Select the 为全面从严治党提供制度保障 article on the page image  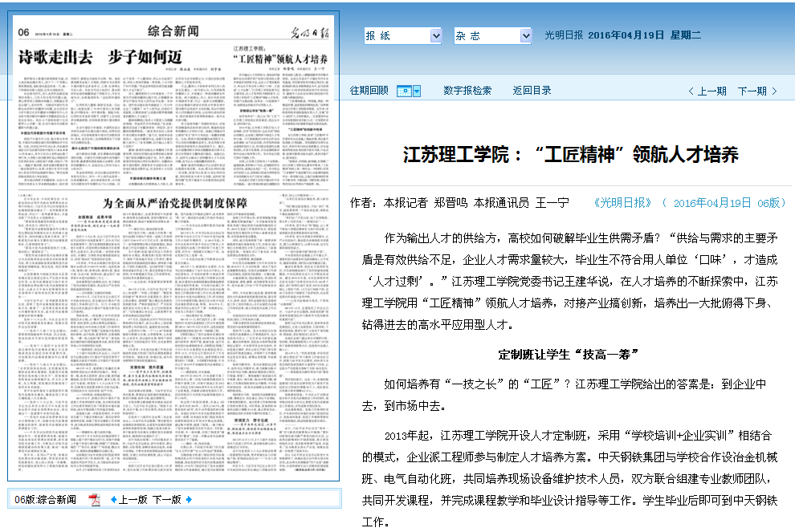click(x=175, y=203)
